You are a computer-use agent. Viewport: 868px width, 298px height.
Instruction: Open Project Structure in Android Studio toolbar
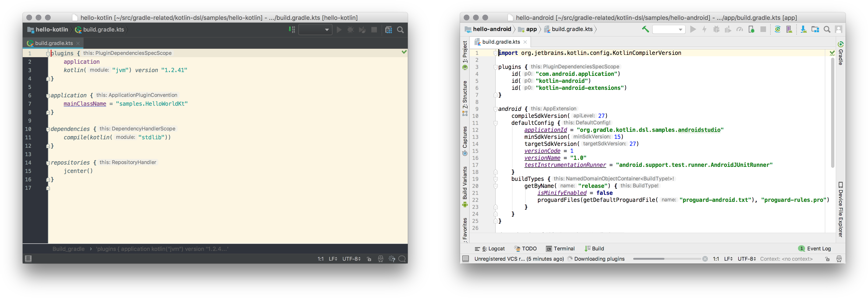pos(815,29)
